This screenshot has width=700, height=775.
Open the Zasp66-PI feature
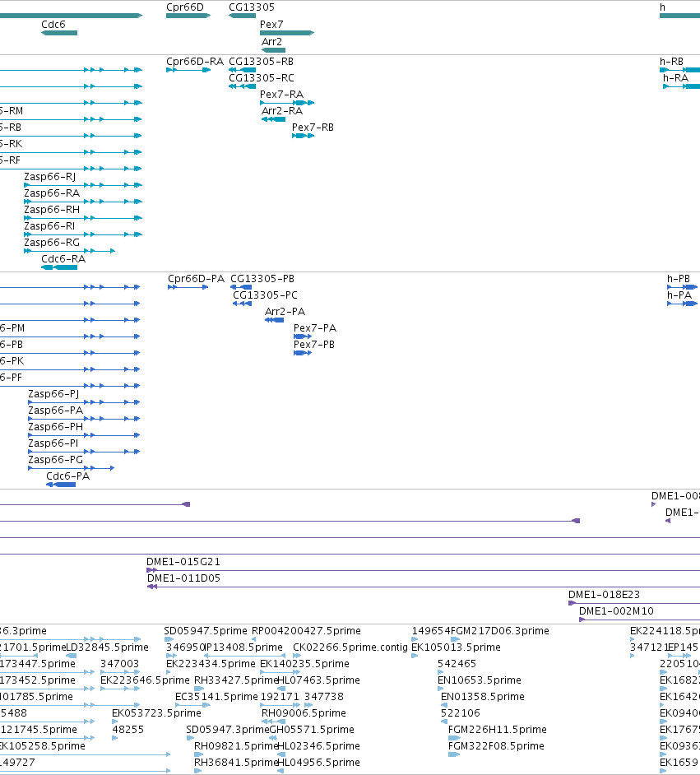click(84, 452)
